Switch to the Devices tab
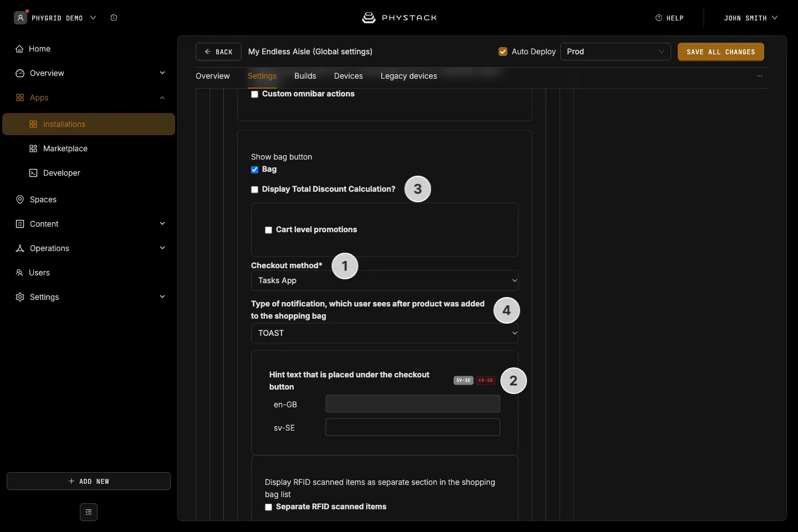 (x=349, y=76)
